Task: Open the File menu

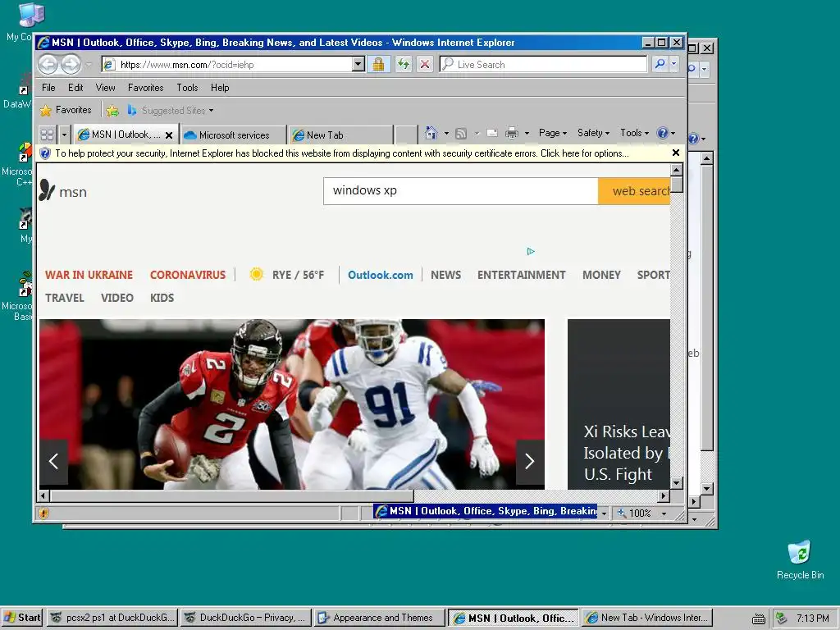Action: click(48, 87)
